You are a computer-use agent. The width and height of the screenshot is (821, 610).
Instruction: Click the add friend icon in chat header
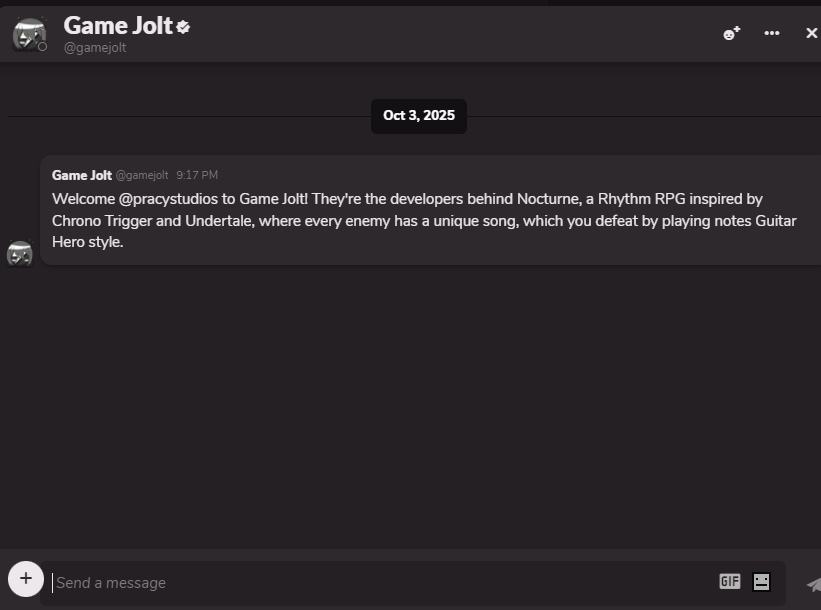731,33
